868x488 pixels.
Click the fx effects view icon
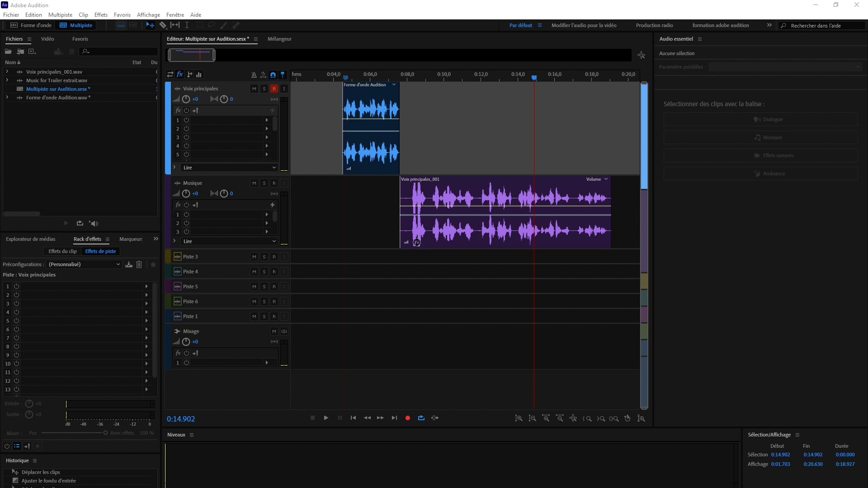click(x=179, y=75)
